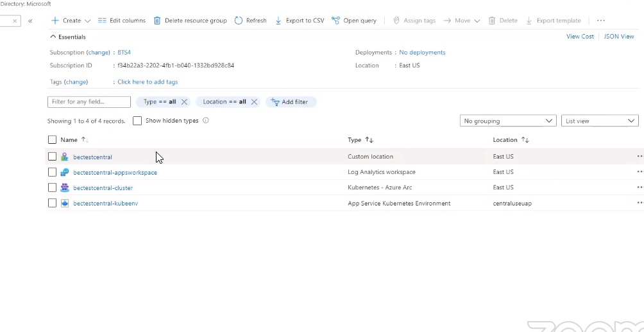This screenshot has height=332, width=644.
Task: Open the No grouping dropdown
Action: pos(508,121)
